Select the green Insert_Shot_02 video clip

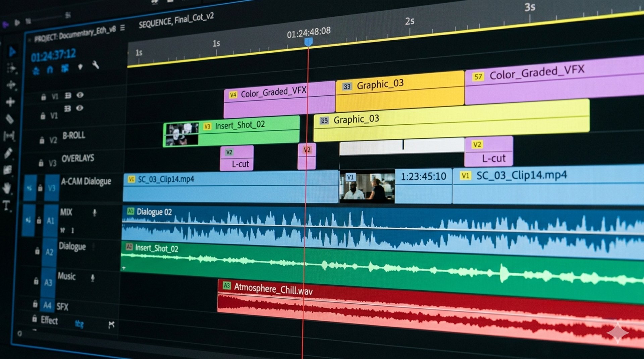(x=231, y=131)
